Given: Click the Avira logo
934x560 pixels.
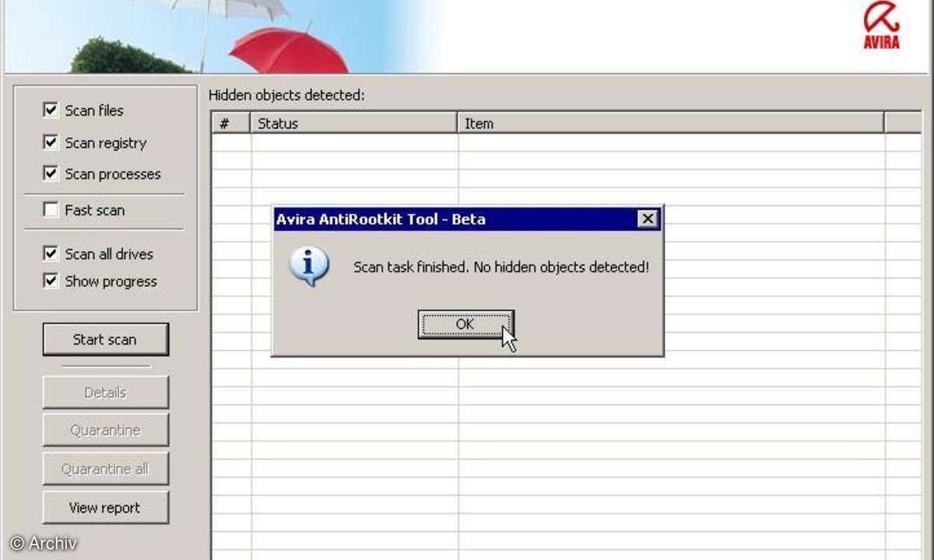Looking at the screenshot, I should (881, 24).
